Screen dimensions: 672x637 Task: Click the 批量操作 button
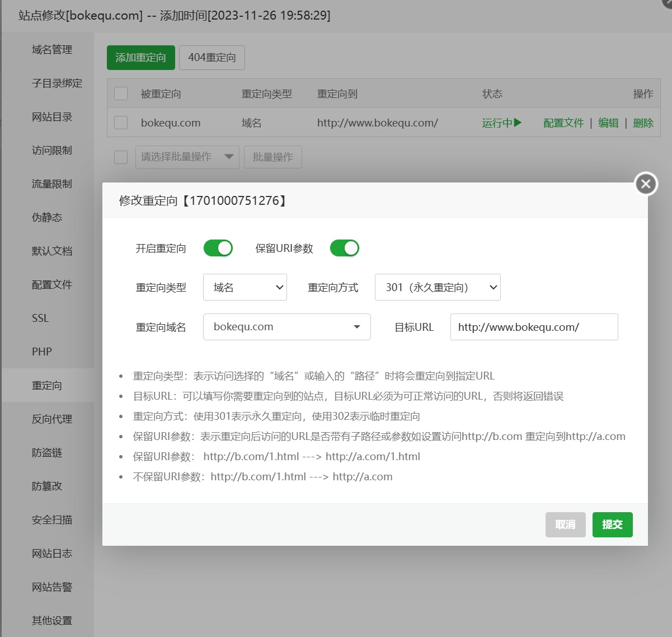pos(273,157)
